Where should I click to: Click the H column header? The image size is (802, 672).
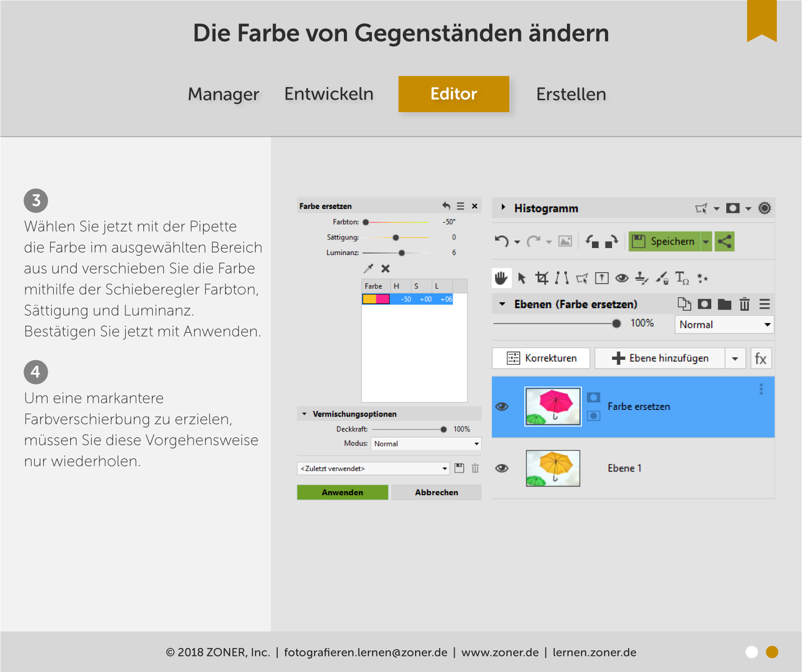pos(400,286)
